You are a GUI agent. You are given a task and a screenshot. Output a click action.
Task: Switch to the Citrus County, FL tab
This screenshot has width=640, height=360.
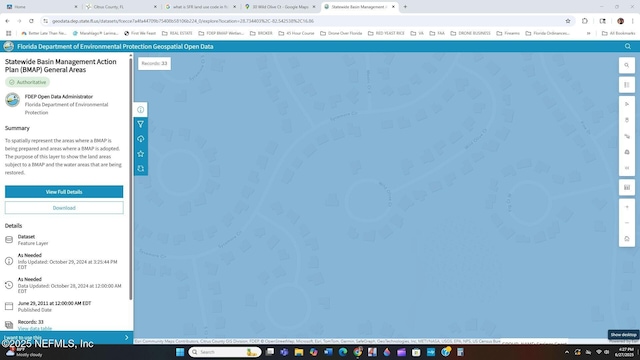point(120,7)
